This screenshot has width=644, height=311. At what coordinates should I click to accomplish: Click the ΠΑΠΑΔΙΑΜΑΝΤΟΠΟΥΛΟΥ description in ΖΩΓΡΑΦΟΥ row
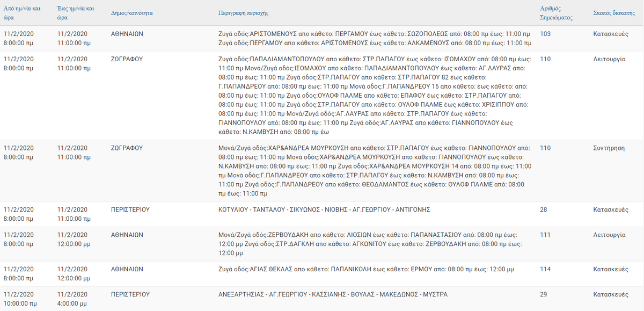point(375,96)
